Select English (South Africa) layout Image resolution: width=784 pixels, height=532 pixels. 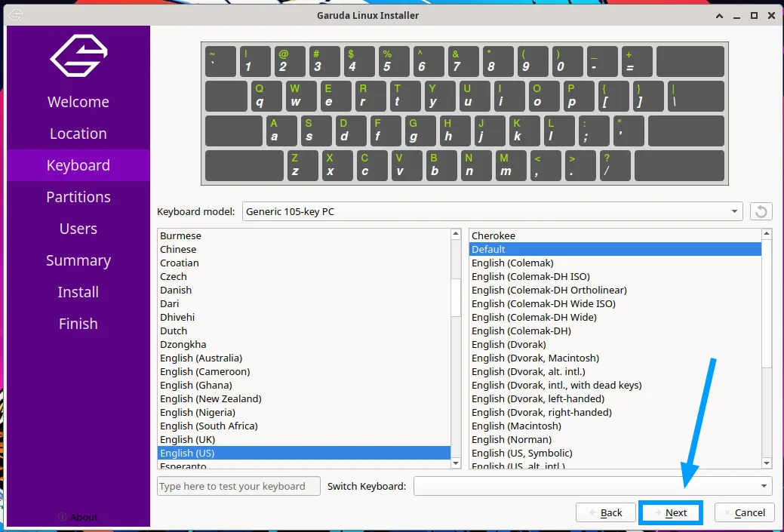tap(303, 426)
